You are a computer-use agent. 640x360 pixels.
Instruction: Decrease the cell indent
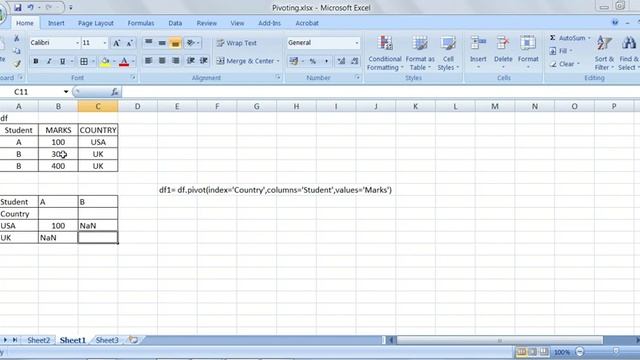(191, 61)
